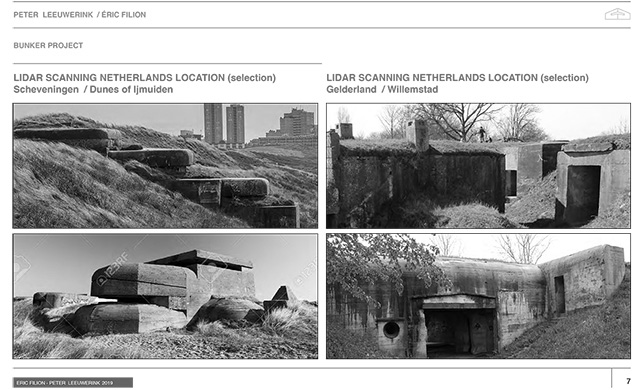Click the 'BUNKER PROJECT' title text

pyautogui.click(x=48, y=45)
